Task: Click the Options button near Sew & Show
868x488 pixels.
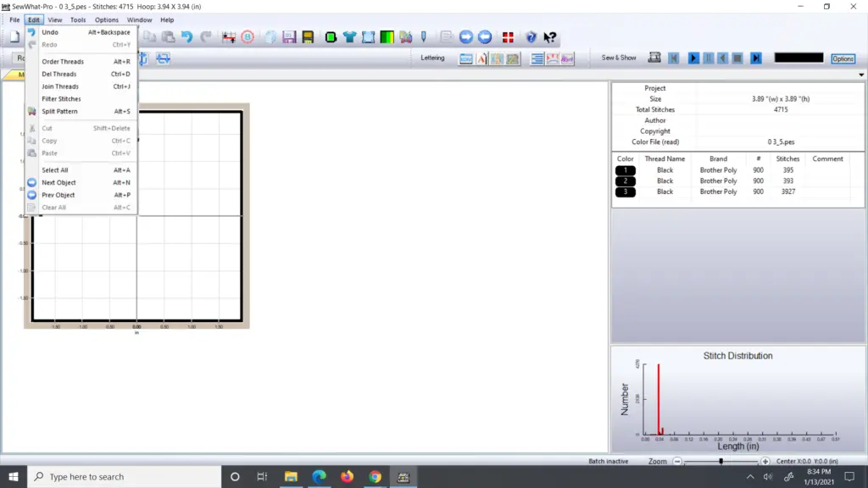Action: (843, 58)
